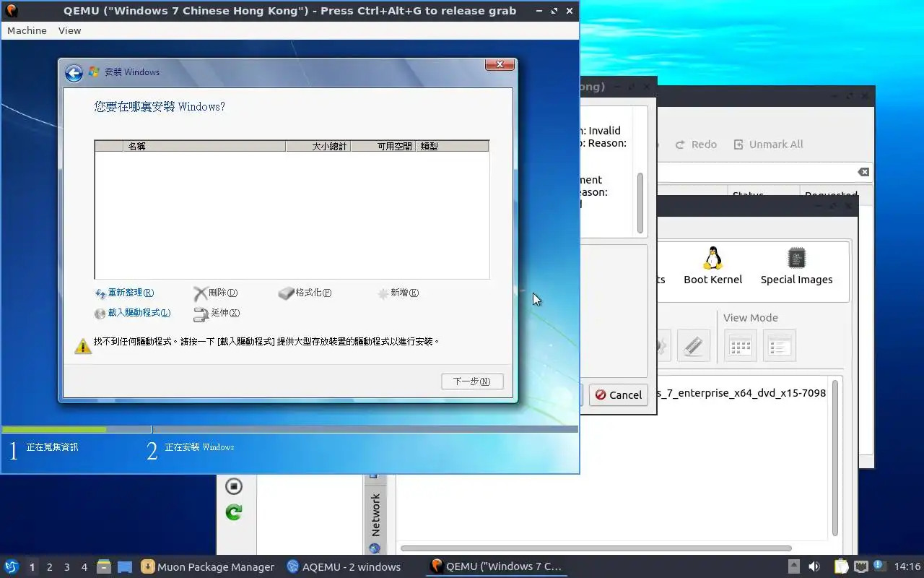Screen dimensions: 924x578
Task: Click the network icon in the system tray
Action: coord(860,566)
